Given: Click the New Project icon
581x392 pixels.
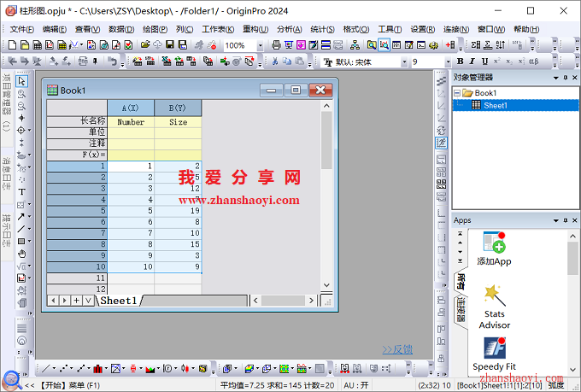Looking at the screenshot, I should (x=12, y=45).
